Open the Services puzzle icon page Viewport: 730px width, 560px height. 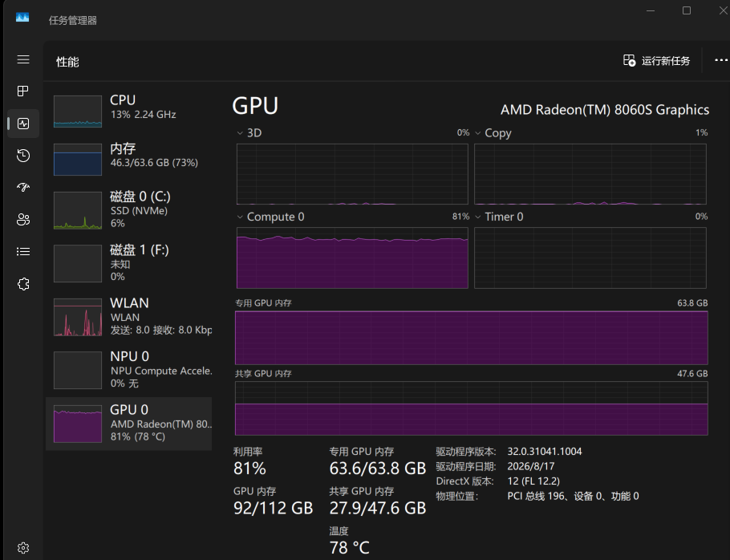[23, 284]
